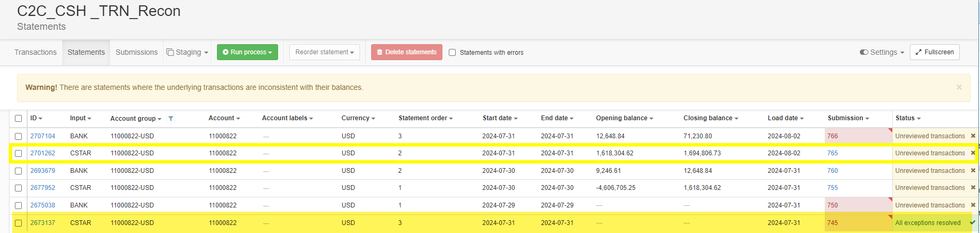Check the box for statement 2693679

point(19,171)
